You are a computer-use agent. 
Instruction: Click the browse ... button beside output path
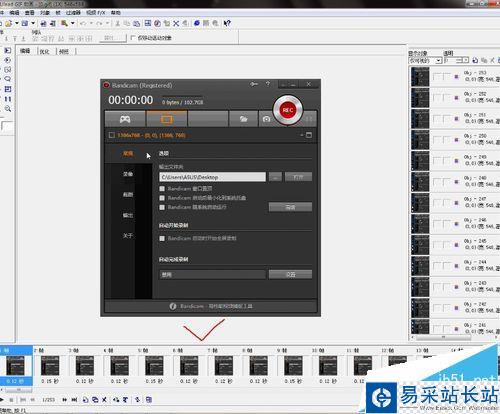[275, 177]
